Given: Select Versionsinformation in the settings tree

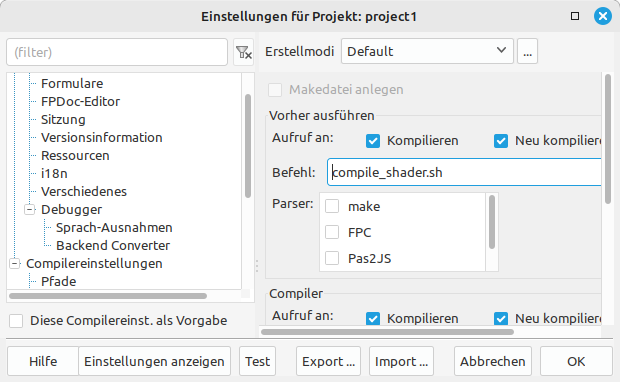Looking at the screenshot, I should pyautogui.click(x=102, y=138).
